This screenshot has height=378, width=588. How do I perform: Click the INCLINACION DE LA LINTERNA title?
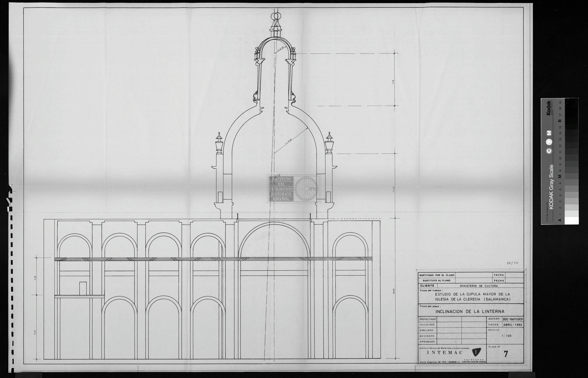[x=470, y=311]
